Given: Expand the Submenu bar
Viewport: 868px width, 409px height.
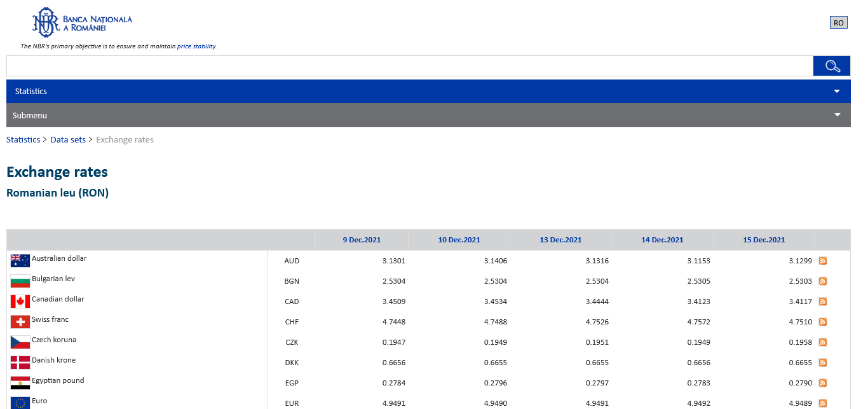Looking at the screenshot, I should [428, 116].
